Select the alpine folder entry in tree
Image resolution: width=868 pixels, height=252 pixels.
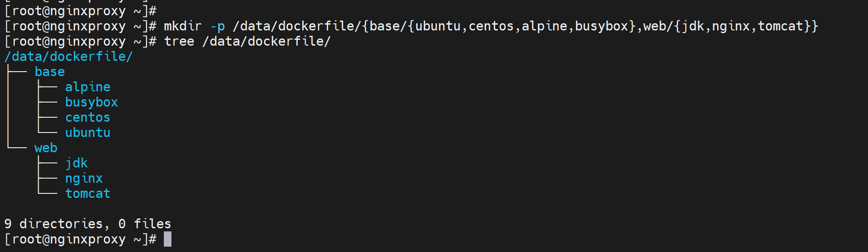pos(88,87)
